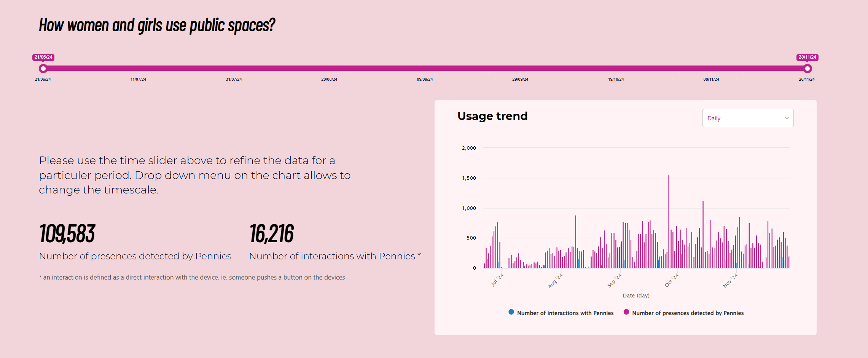This screenshot has height=358, width=868.
Task: Click the 11/07/24 slider tick label
Action: click(138, 79)
